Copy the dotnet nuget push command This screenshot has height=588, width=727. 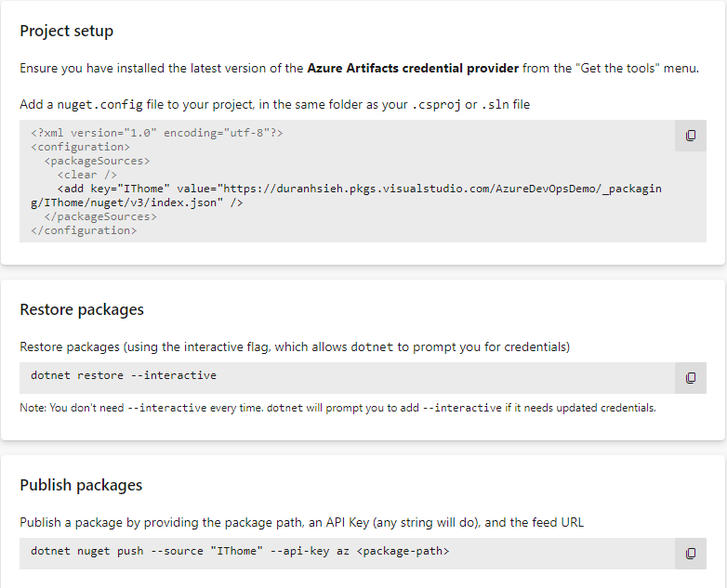[x=691, y=554]
